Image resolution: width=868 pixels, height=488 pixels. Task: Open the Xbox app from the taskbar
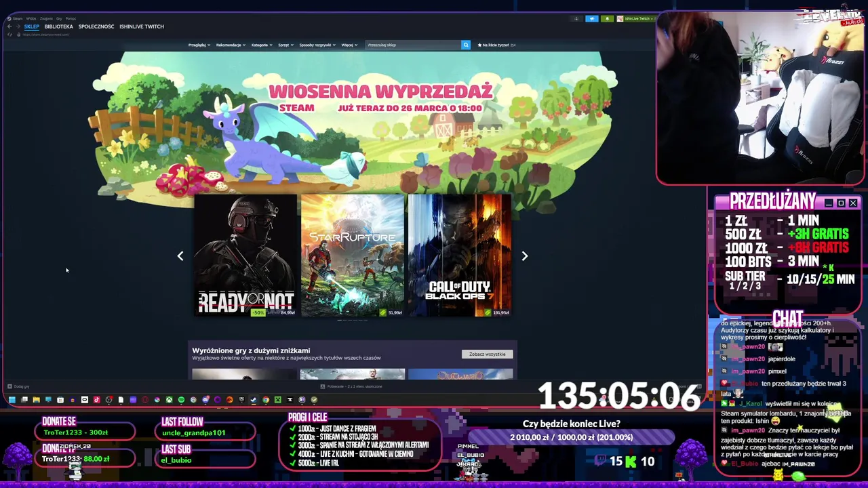click(x=169, y=400)
